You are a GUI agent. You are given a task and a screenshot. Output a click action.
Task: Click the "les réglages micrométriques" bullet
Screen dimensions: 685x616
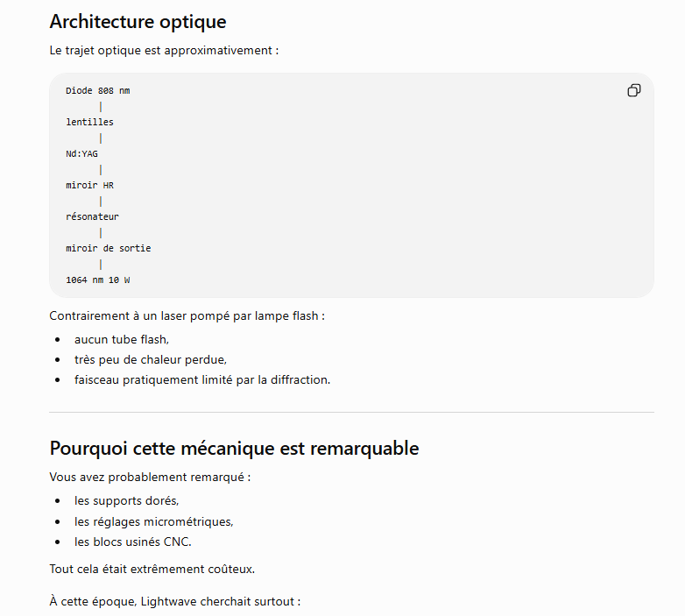154,521
